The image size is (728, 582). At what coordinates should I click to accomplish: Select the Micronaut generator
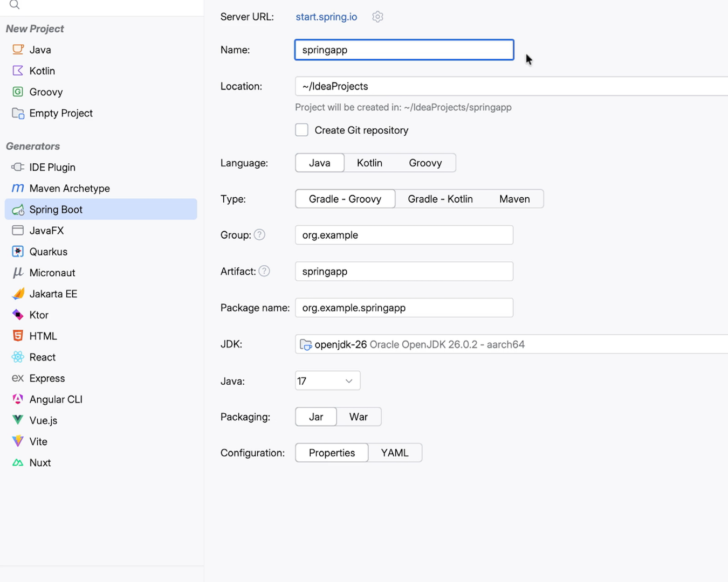point(101,273)
